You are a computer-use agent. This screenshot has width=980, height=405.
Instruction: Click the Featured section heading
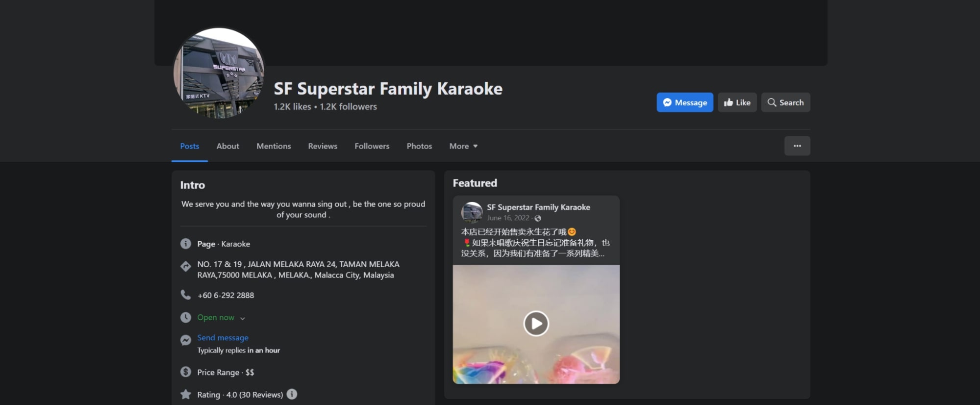pyautogui.click(x=475, y=183)
